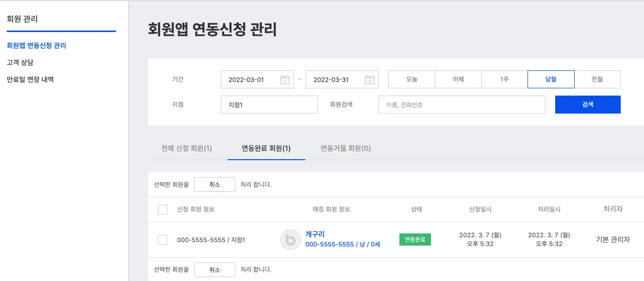Viewport: 644px width, 281px height.
Task: Click the member avatar thumbnail for 개구리
Action: click(291, 240)
